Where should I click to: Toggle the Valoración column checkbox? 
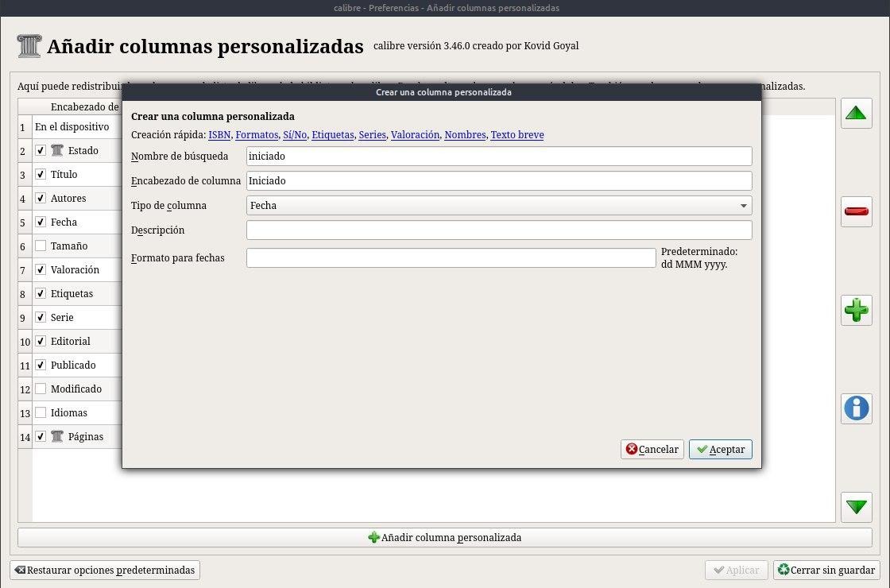coord(41,269)
